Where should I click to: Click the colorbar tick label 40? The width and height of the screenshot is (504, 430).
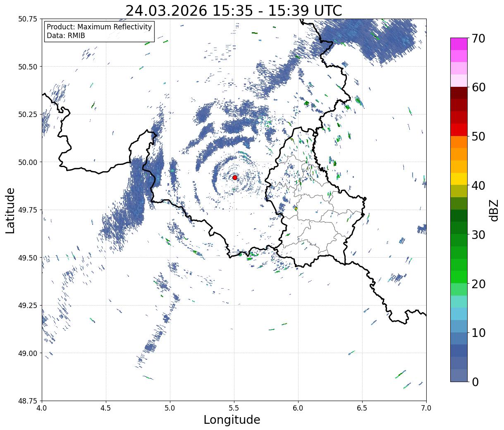pyautogui.click(x=479, y=186)
